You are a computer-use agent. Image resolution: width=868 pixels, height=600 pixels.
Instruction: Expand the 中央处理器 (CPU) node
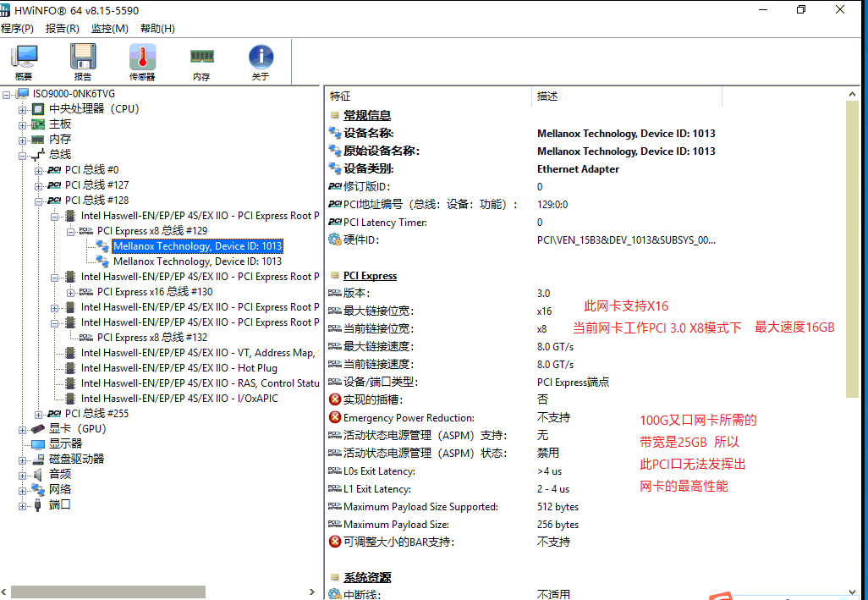click(x=23, y=109)
